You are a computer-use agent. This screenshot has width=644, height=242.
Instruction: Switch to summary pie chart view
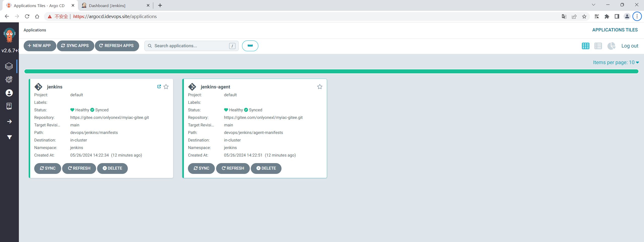[x=611, y=46]
